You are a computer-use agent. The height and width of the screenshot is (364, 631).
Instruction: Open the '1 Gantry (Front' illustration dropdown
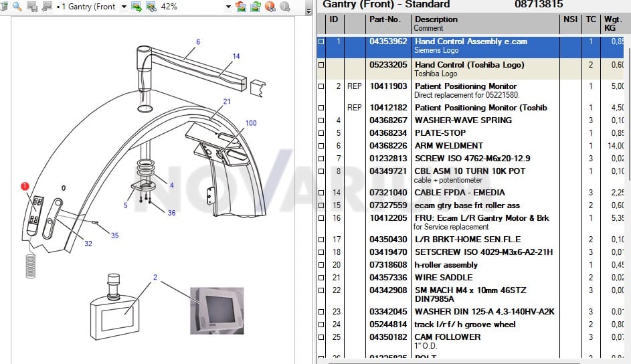point(124,7)
